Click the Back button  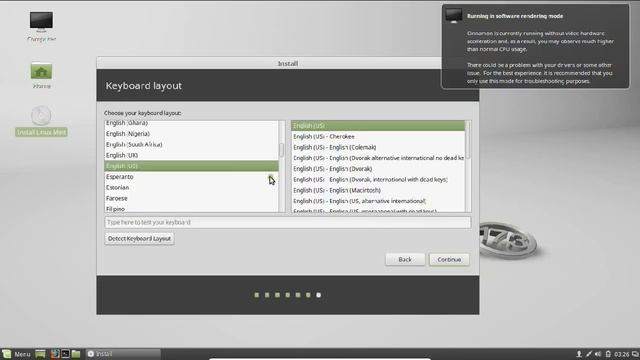[405, 260]
